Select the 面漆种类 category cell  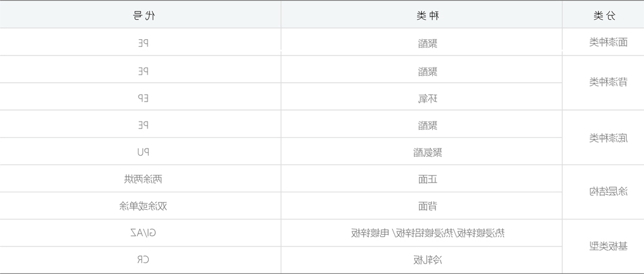603,42
